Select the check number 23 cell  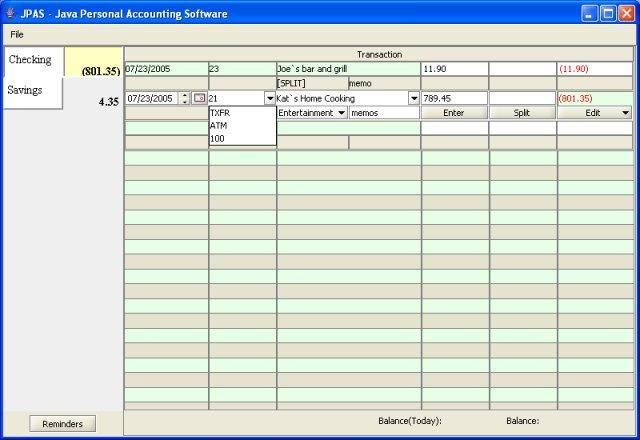click(x=242, y=69)
